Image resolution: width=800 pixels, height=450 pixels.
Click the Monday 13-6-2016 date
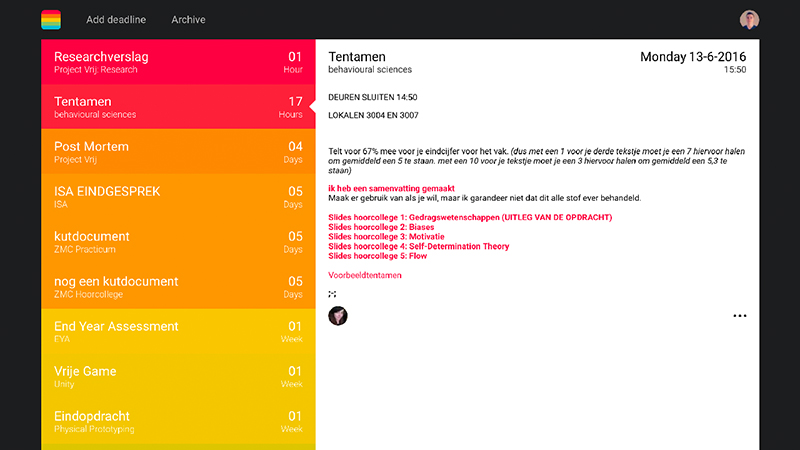pos(693,57)
